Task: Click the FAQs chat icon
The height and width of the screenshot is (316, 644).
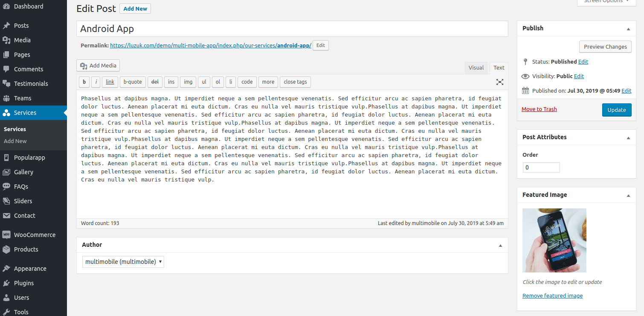Action: point(6,187)
